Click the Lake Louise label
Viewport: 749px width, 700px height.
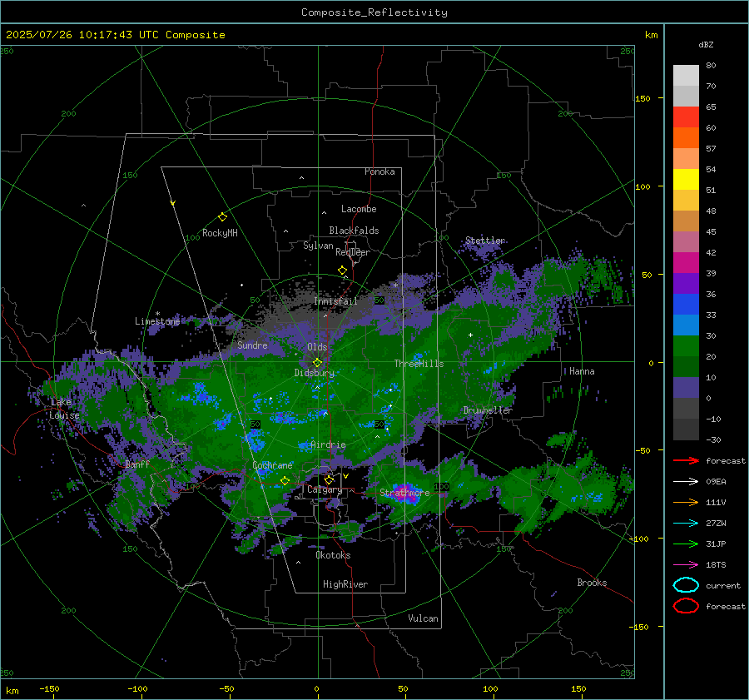64,409
